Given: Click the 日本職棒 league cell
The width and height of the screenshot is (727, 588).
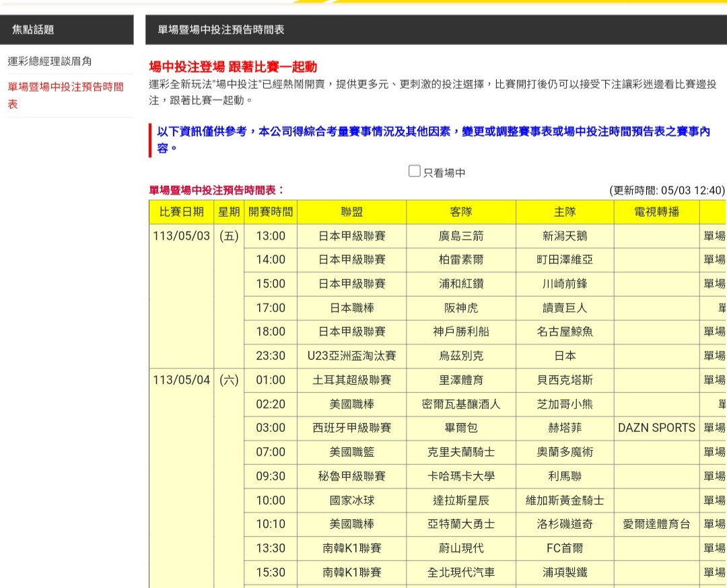Looking at the screenshot, I should click(352, 307).
